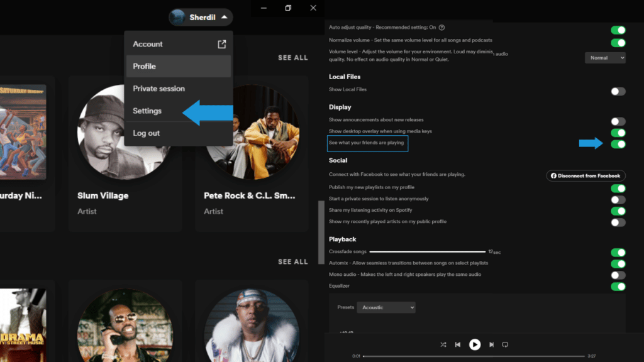
Task: Open the artist with sunglasses holding phone
Action: (x=125, y=326)
